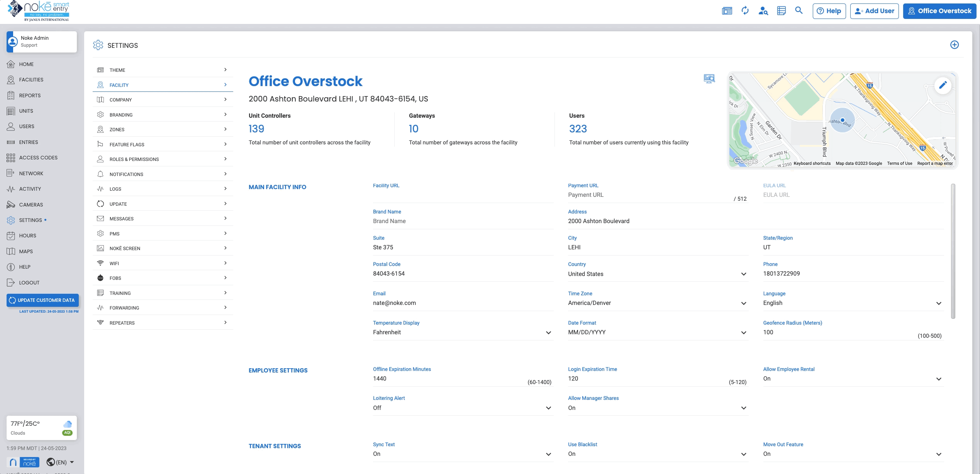Open the Company settings section
Viewport: 980px width, 474px height.
163,100
